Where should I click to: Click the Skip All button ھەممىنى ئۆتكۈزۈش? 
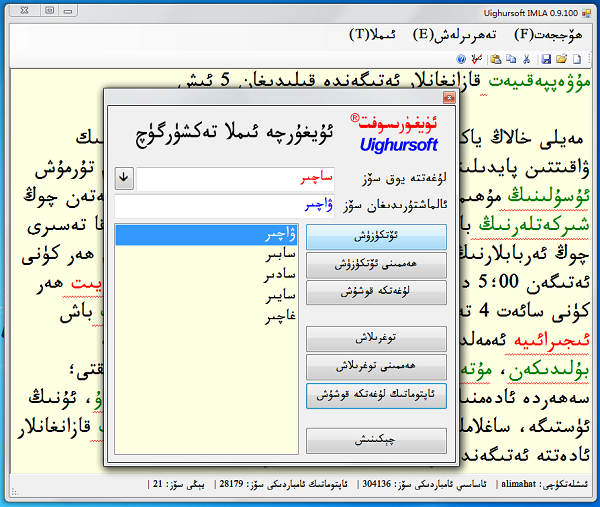(376, 265)
